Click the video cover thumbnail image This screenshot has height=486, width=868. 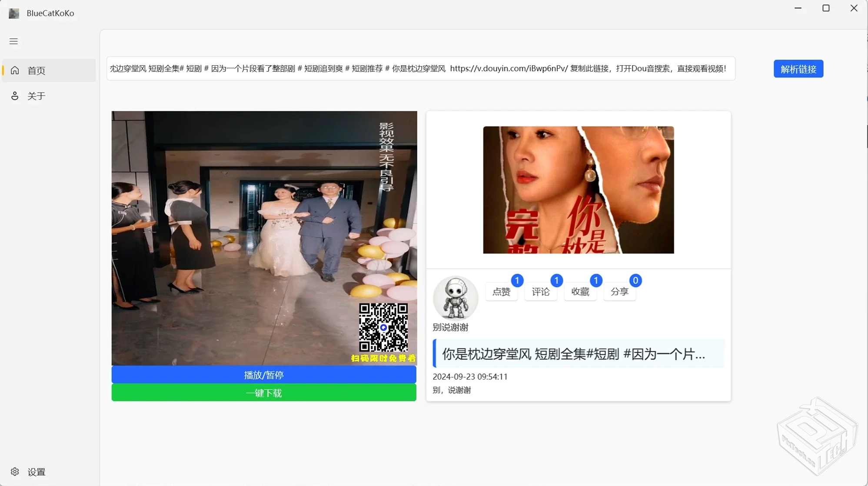click(578, 190)
